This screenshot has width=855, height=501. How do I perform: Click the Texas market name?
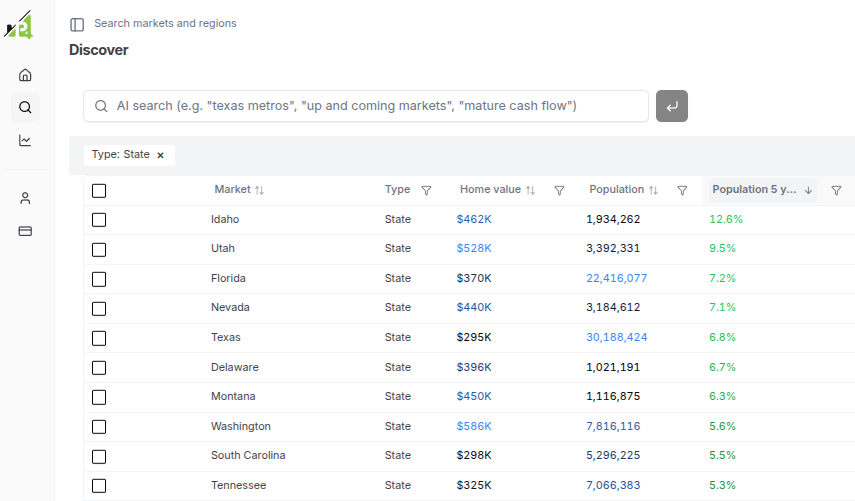225,337
